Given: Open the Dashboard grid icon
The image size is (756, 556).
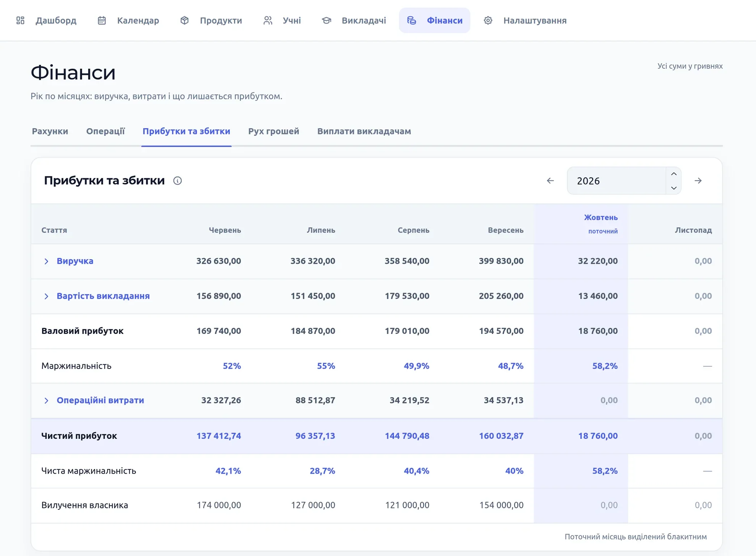Looking at the screenshot, I should pyautogui.click(x=21, y=20).
